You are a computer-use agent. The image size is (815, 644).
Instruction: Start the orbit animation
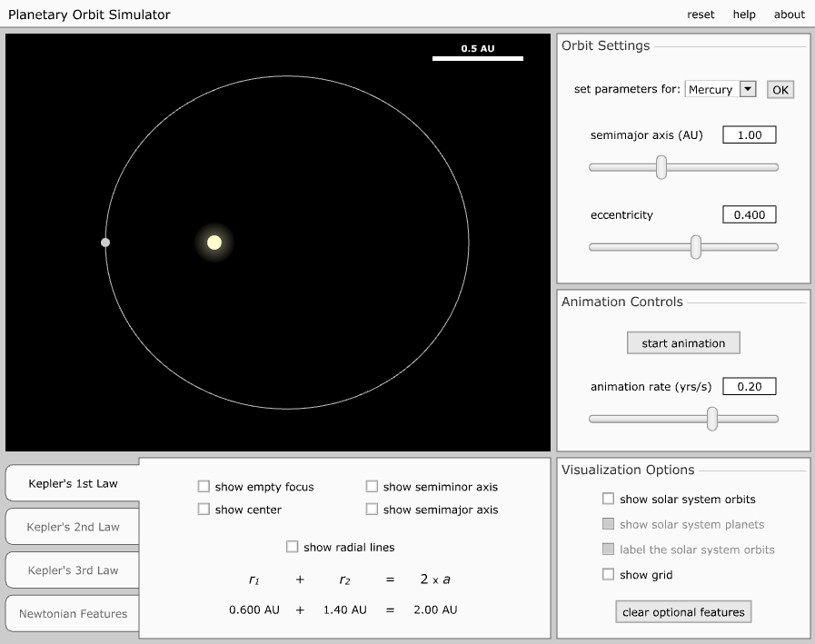(683, 343)
